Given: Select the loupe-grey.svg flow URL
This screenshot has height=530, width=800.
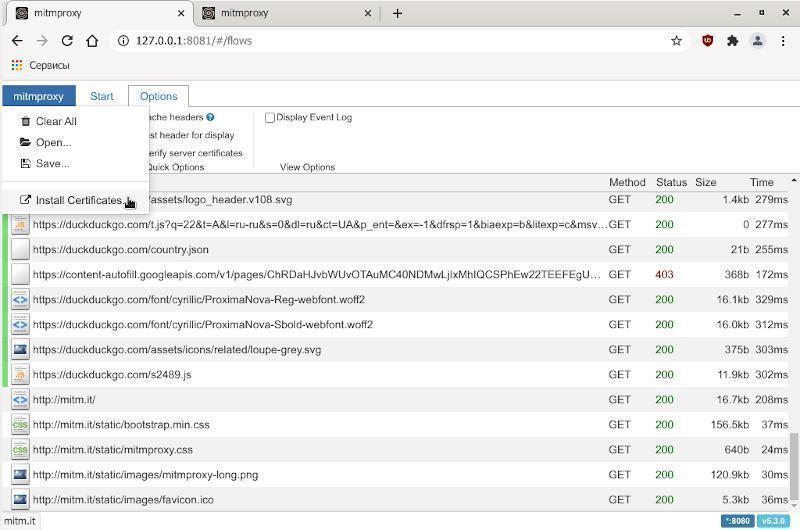Looking at the screenshot, I should coord(177,349).
